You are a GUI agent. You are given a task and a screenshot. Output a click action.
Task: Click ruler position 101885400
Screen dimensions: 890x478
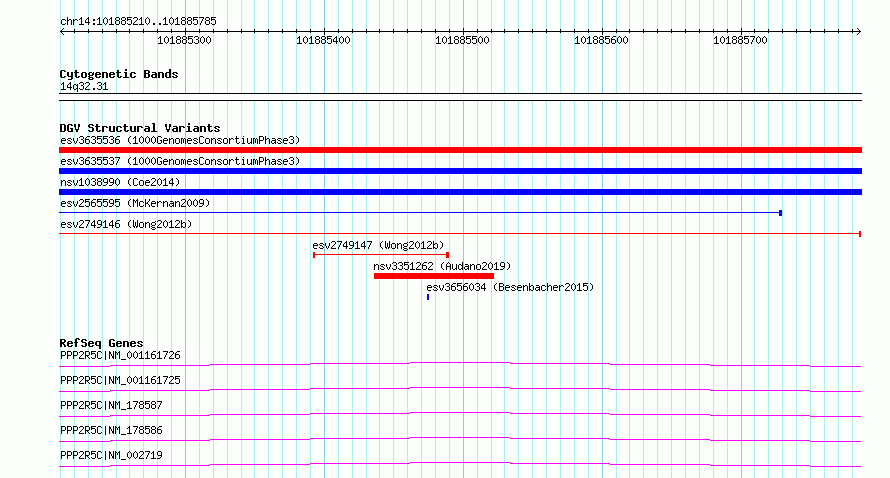point(324,40)
